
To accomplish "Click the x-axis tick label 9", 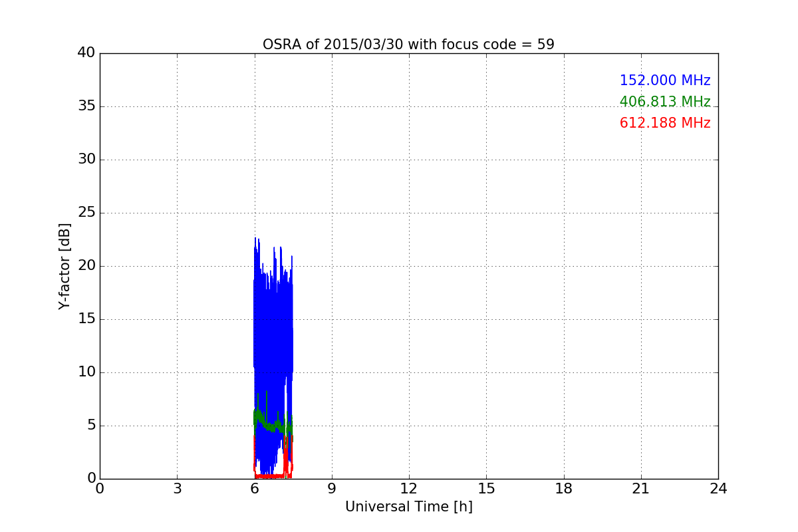I will point(332,489).
